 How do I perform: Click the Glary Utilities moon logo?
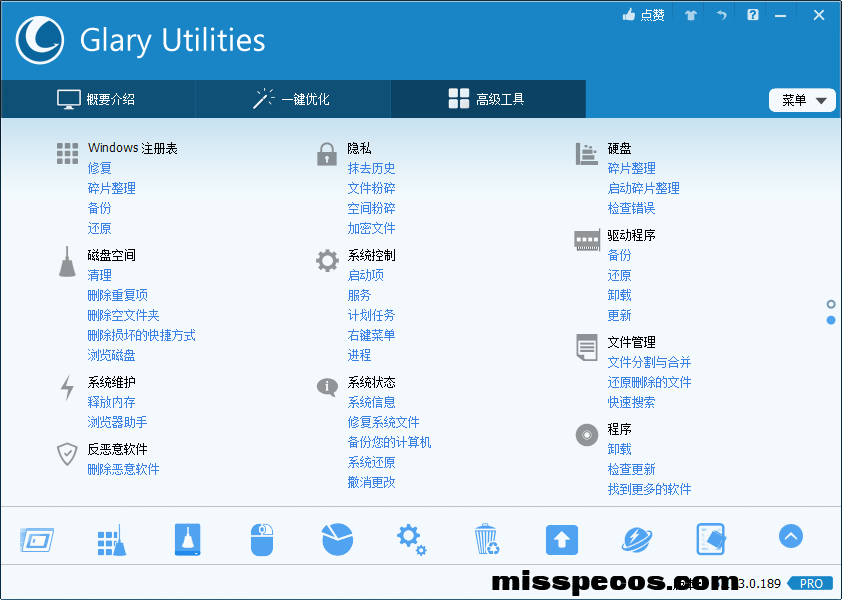40,40
